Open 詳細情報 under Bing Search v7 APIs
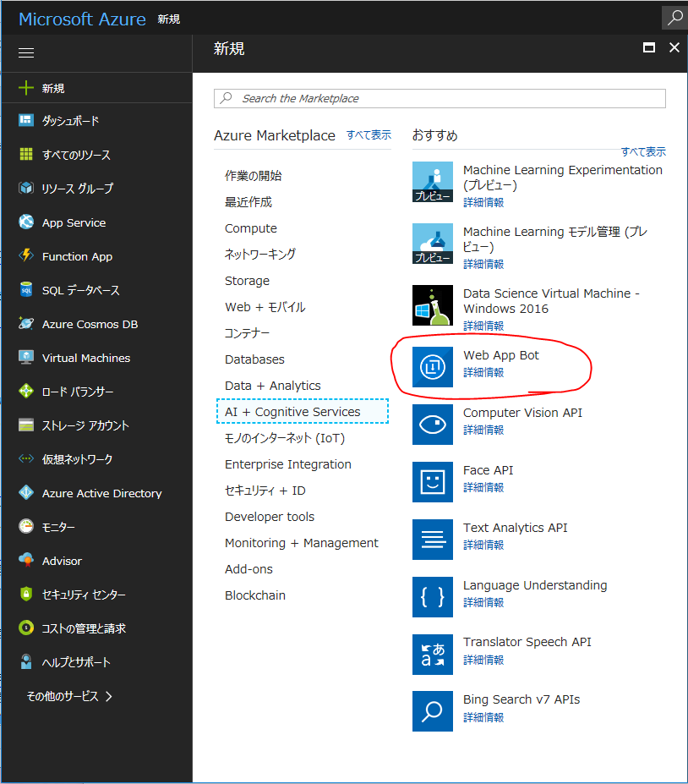The image size is (688, 784). click(483, 717)
